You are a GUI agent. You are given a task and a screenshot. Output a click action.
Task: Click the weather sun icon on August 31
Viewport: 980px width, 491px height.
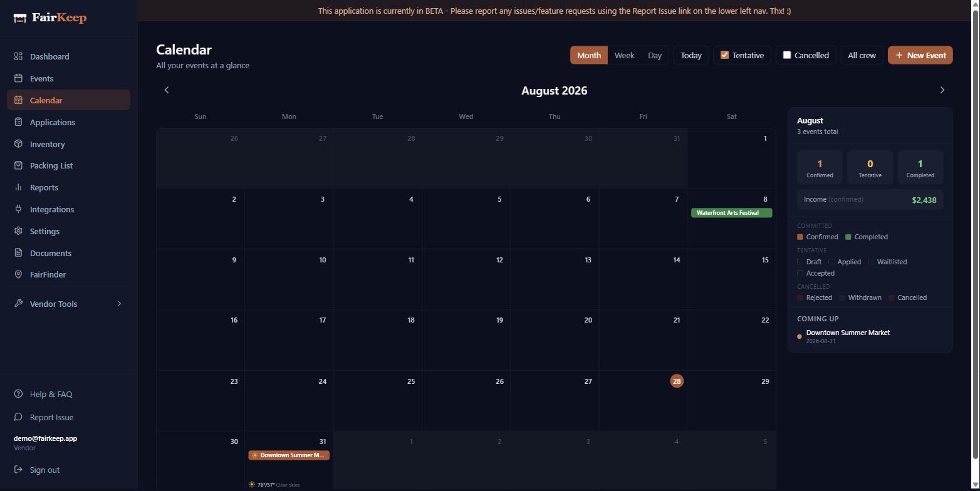[x=252, y=485]
